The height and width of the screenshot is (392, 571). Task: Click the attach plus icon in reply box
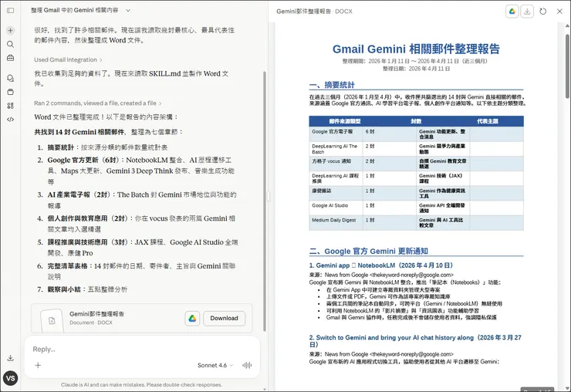click(x=38, y=365)
